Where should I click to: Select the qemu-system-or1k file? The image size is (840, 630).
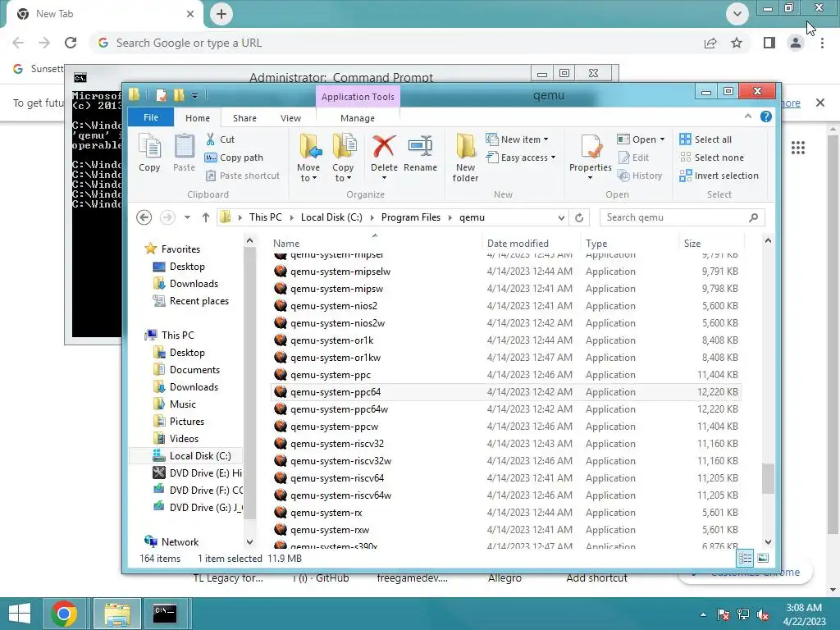coord(505,340)
